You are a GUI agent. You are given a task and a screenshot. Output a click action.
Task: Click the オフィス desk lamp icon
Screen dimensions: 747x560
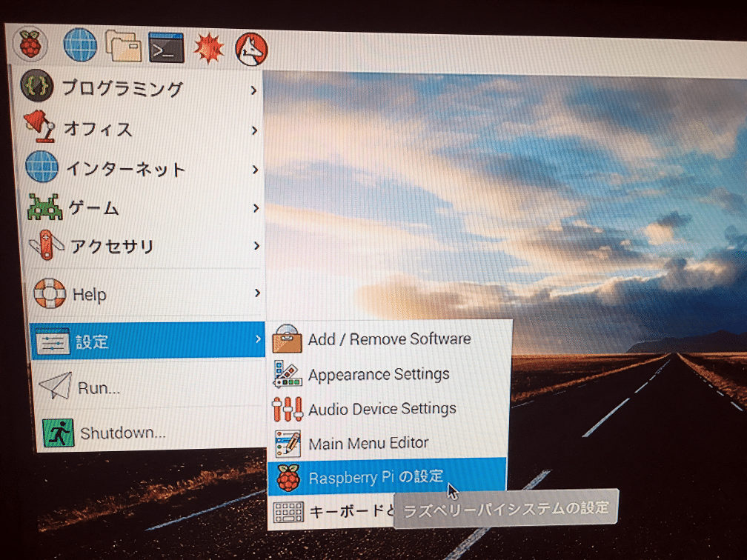(39, 126)
